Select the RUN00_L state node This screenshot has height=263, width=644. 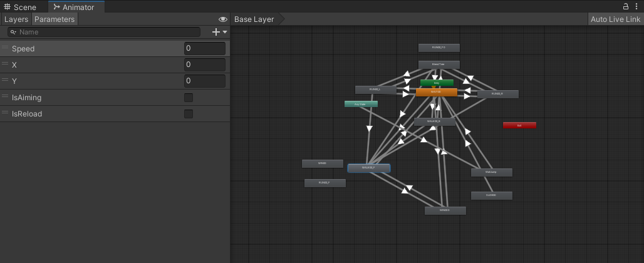click(375, 90)
